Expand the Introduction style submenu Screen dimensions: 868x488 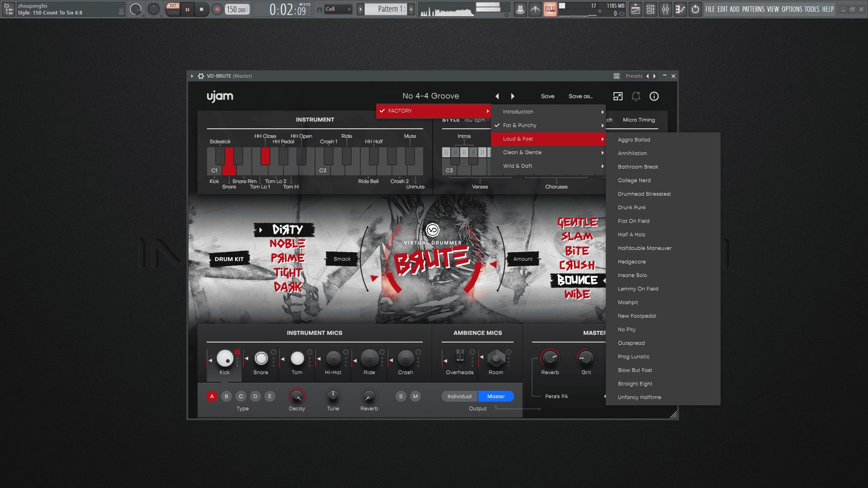point(548,112)
